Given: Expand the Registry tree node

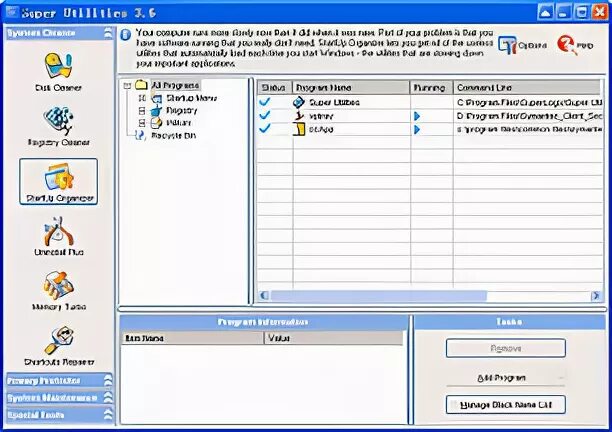Looking at the screenshot, I should 142,111.
